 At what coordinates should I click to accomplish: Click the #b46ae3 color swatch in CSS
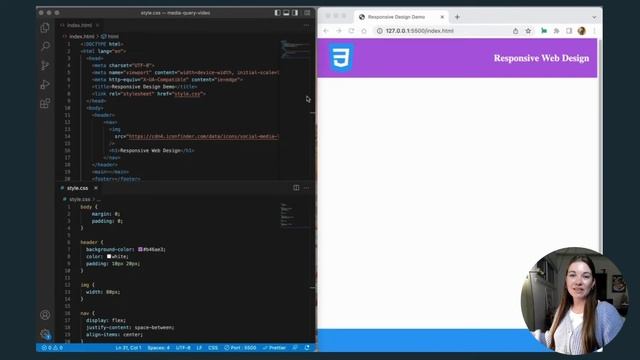tap(140, 249)
